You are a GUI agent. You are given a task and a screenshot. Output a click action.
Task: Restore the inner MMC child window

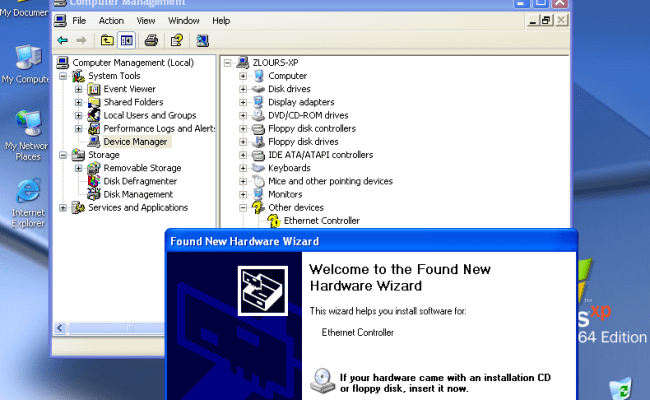[546, 20]
